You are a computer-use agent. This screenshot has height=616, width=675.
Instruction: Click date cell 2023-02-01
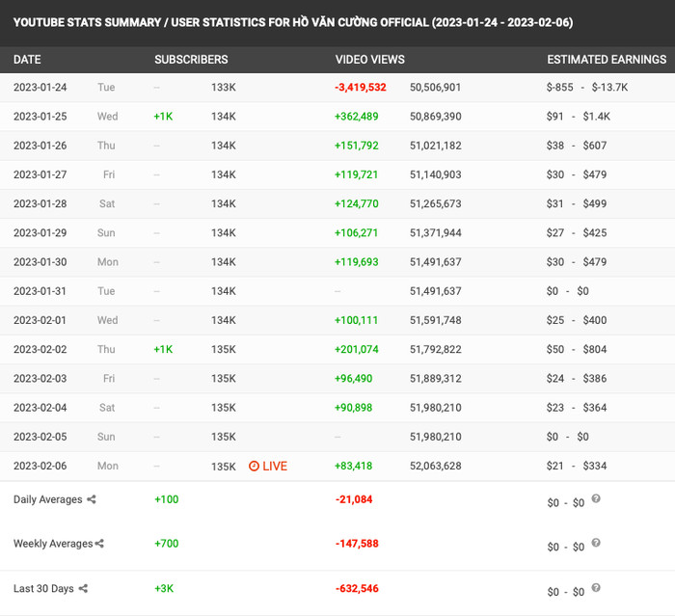click(40, 320)
